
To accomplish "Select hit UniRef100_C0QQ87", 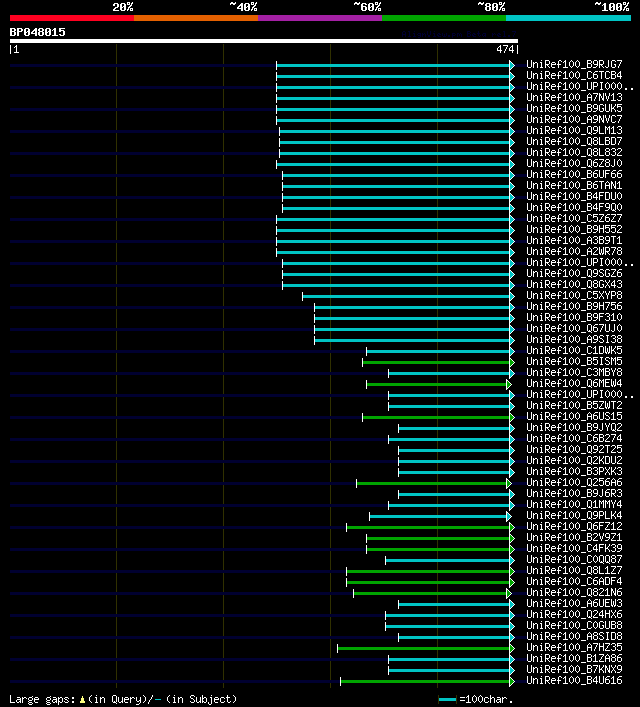I will pos(574,560).
